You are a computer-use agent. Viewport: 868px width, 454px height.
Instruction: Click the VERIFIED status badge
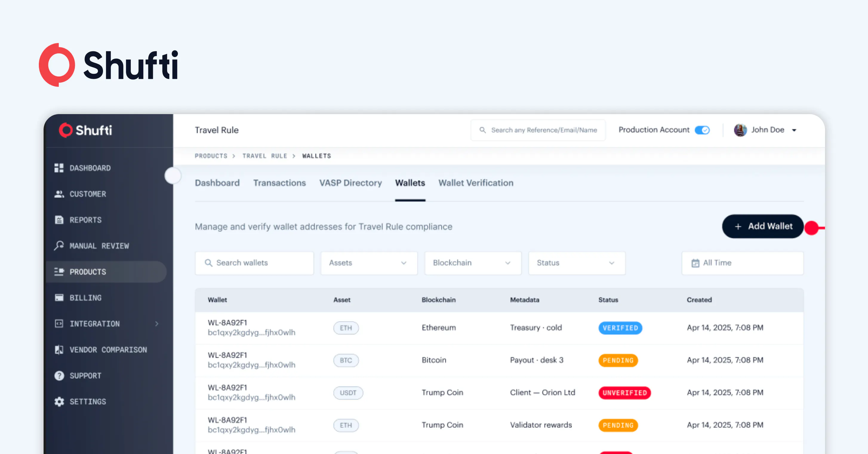click(620, 328)
